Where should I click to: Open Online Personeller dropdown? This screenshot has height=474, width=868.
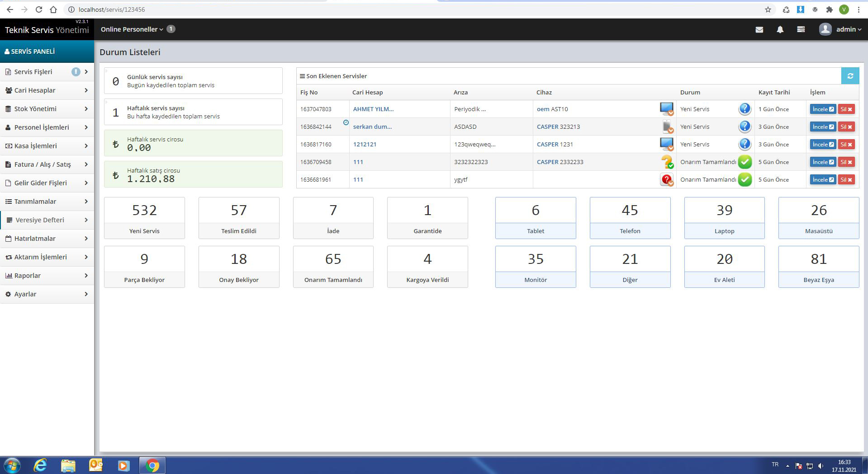(x=132, y=29)
